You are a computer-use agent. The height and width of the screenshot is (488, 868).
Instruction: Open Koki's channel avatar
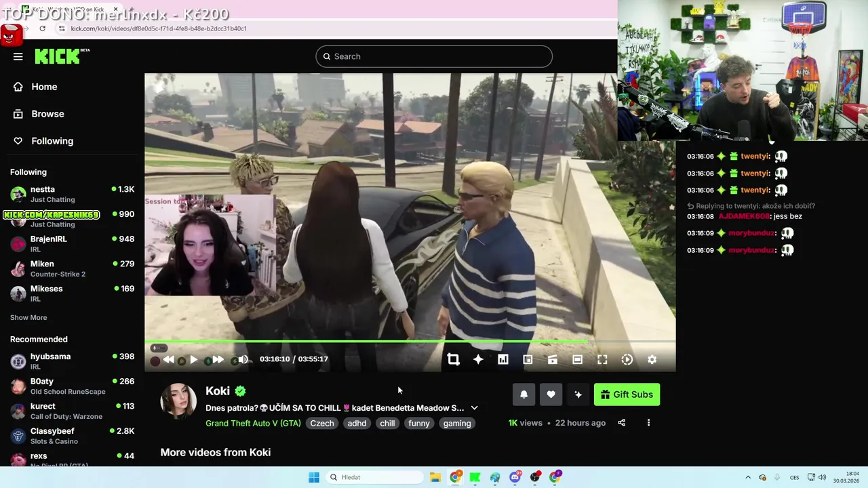click(178, 401)
